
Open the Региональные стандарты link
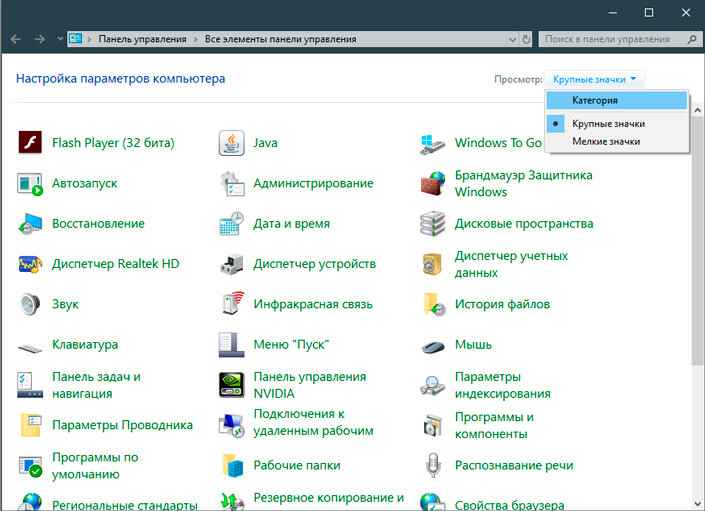125,505
